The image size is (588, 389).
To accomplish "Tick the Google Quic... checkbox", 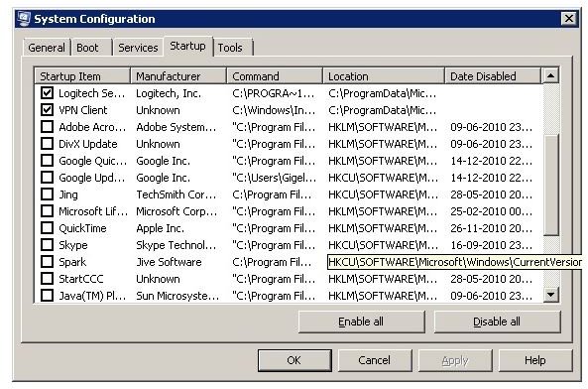I will pyautogui.click(x=47, y=161).
